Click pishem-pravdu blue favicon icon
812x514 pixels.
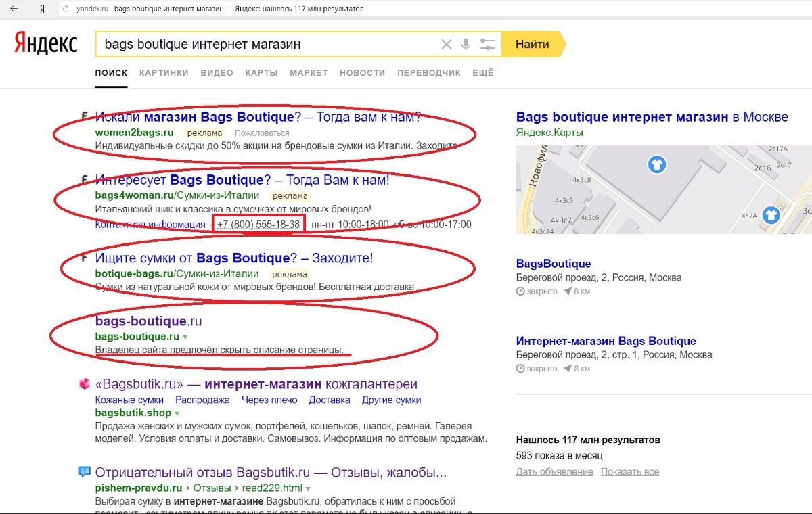point(85,472)
